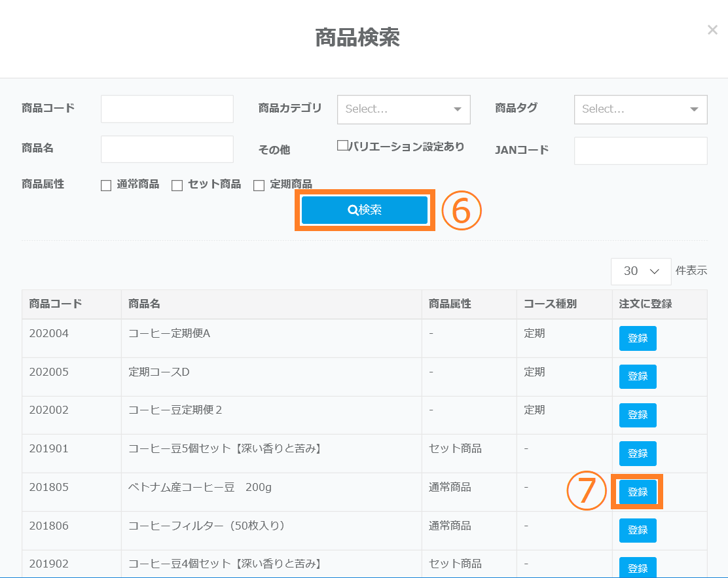Click the 検索 search button
Viewport: 728px width, 578px height.
click(x=365, y=210)
